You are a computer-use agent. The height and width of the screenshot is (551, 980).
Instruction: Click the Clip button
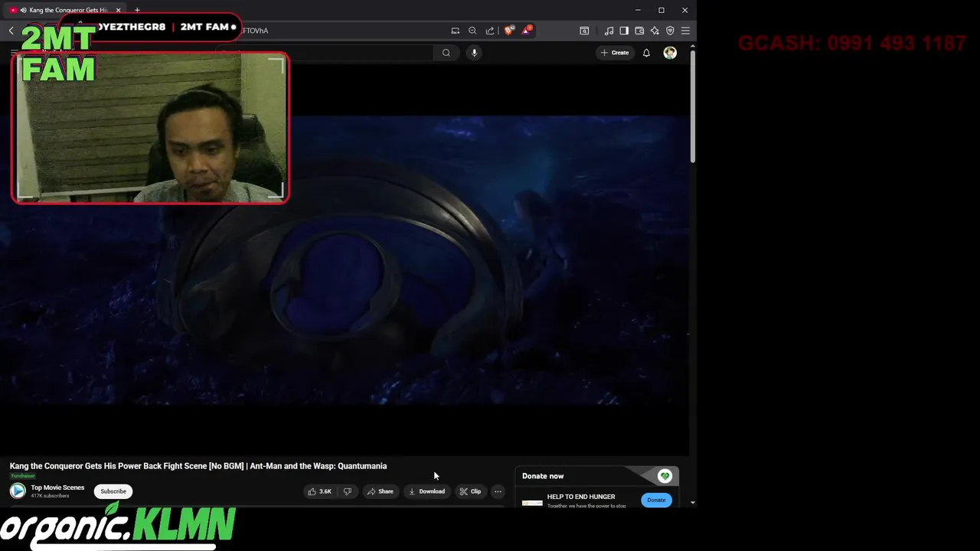[x=470, y=491]
